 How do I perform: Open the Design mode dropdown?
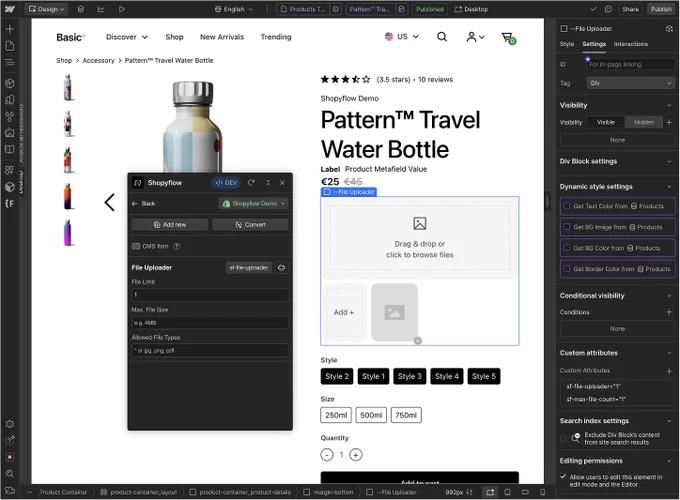[46, 9]
